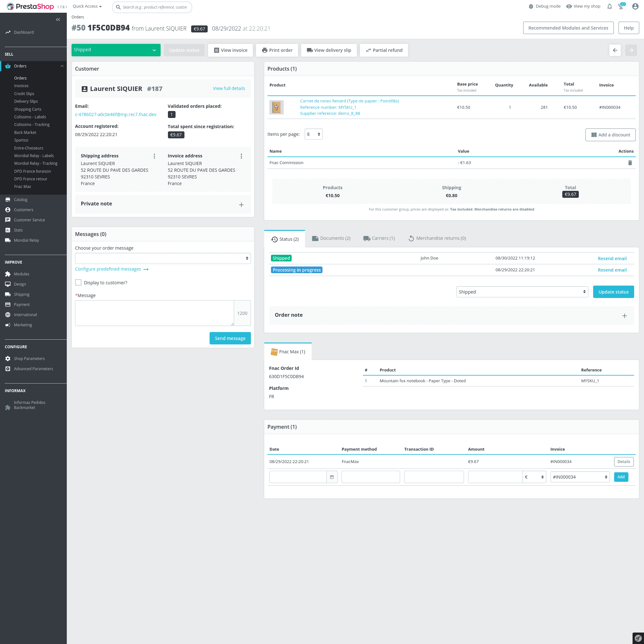Click the payment date calendar icon
Image resolution: width=644 pixels, height=644 pixels.
332,477
